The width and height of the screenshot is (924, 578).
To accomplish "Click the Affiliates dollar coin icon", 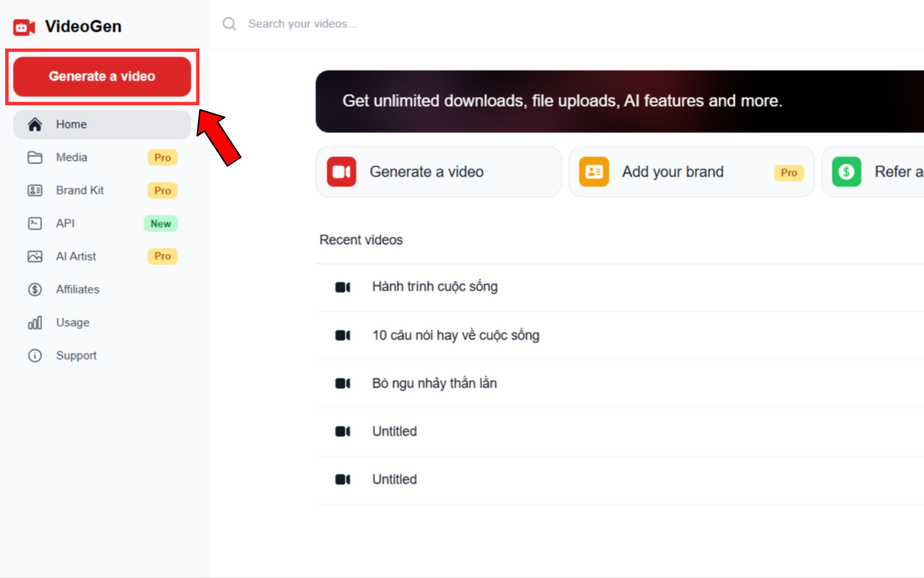I will pos(35,289).
